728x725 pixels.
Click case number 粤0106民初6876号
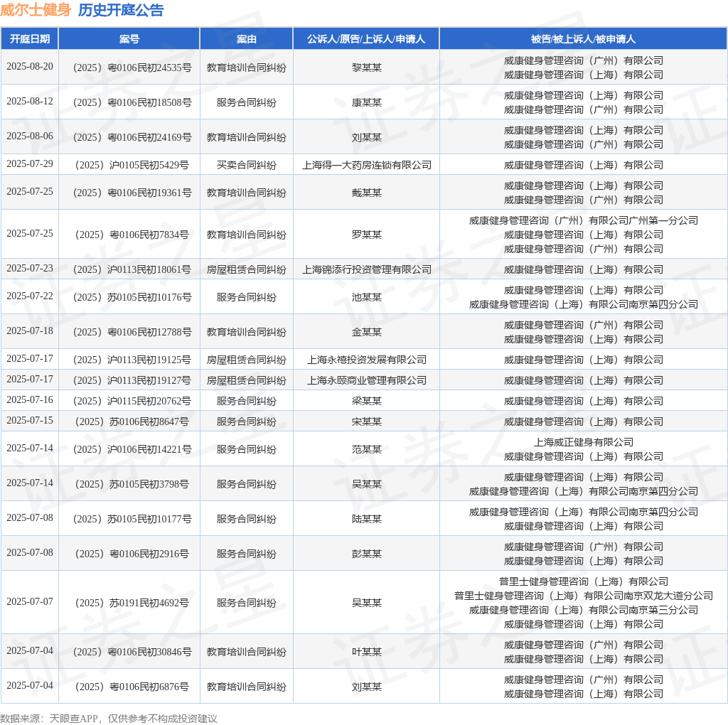pos(132,687)
